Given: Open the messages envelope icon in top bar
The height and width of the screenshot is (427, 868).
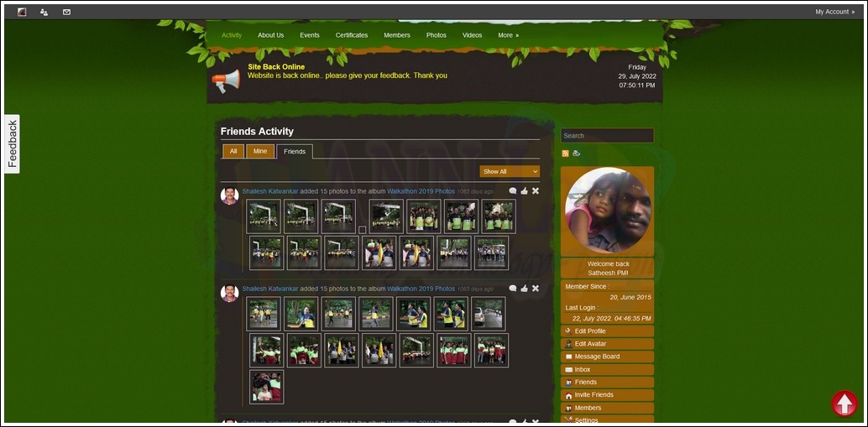Looking at the screenshot, I should (x=66, y=12).
